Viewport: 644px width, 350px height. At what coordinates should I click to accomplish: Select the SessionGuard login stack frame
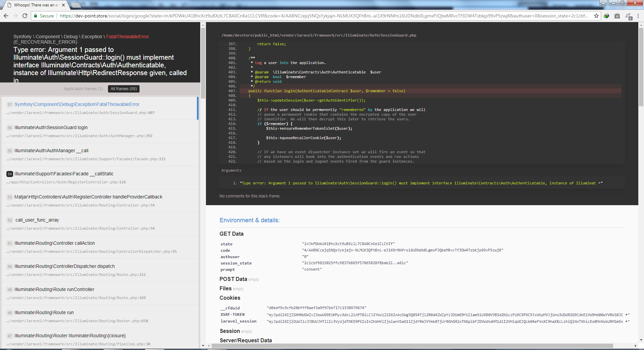click(x=51, y=127)
